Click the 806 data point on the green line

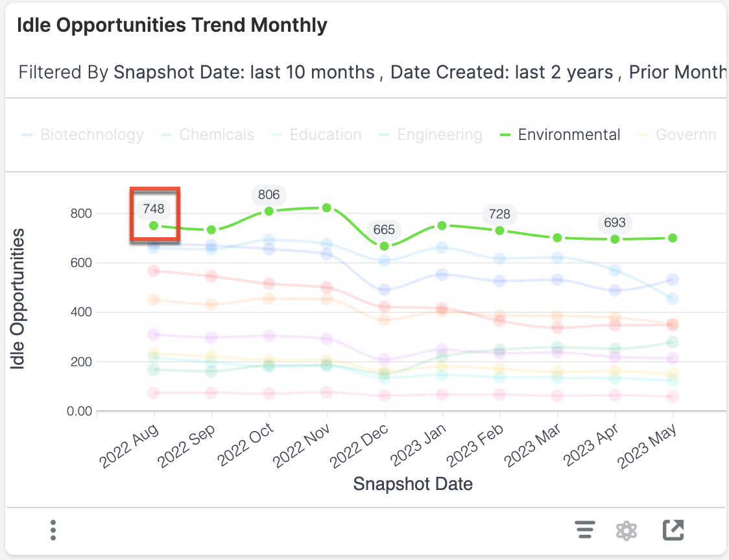coord(269,211)
